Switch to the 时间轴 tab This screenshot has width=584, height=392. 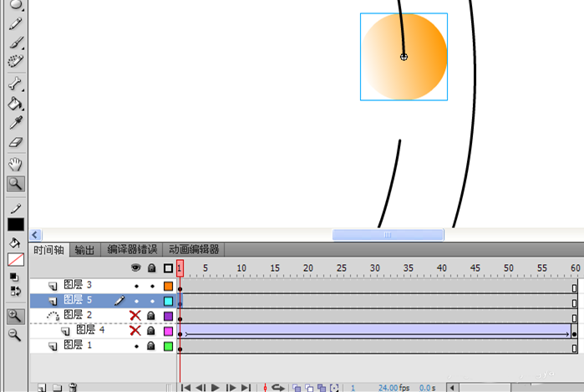(48, 250)
